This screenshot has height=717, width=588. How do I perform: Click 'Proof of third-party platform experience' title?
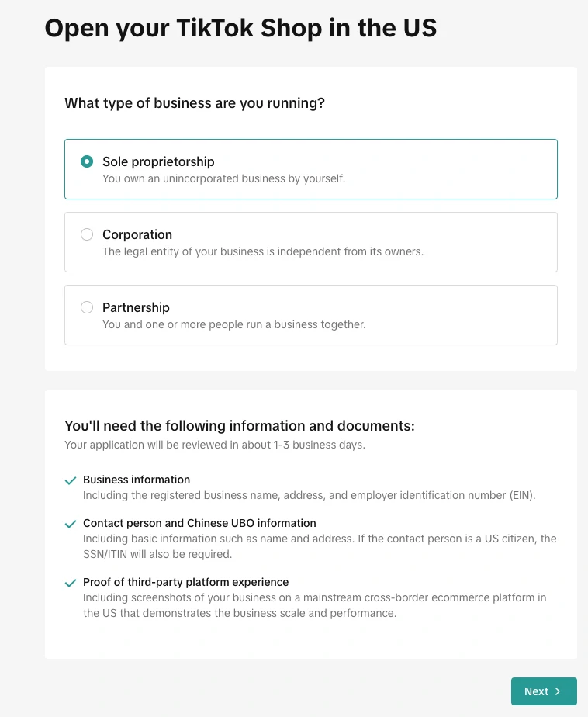click(x=185, y=582)
